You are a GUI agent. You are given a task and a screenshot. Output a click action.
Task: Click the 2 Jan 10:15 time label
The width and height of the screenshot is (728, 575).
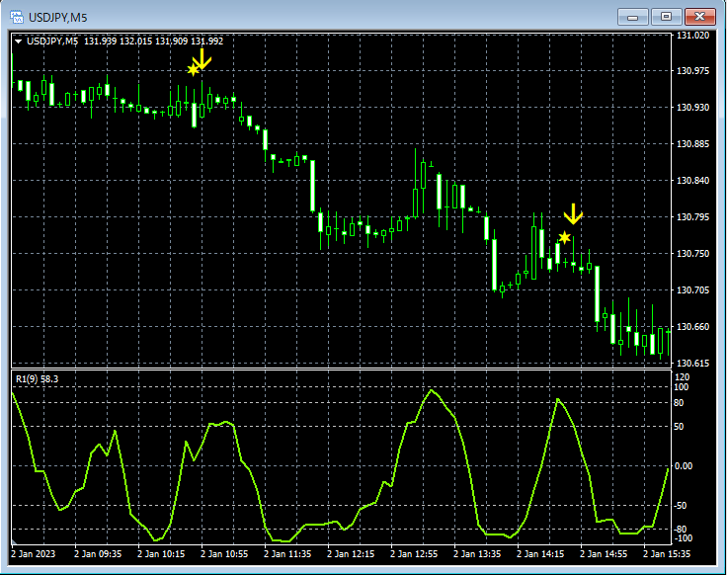(161, 554)
